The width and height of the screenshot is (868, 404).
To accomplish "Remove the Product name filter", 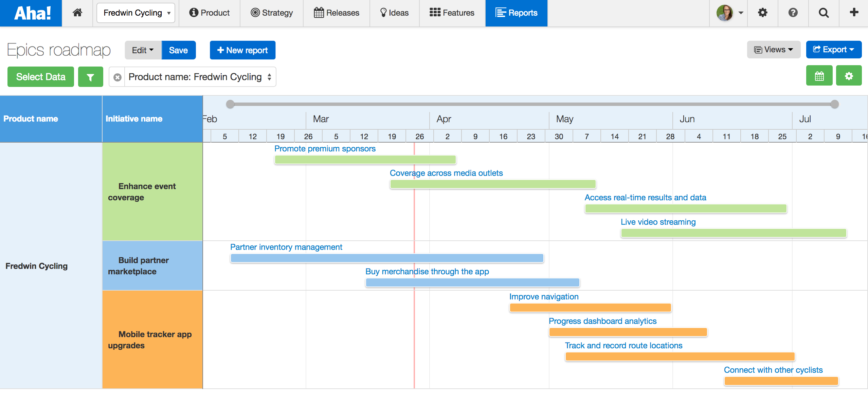I will click(117, 77).
